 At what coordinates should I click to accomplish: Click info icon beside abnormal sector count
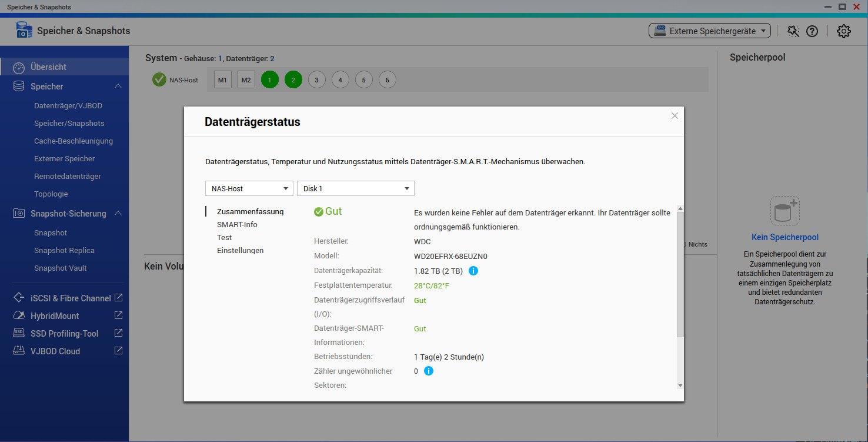tap(429, 371)
